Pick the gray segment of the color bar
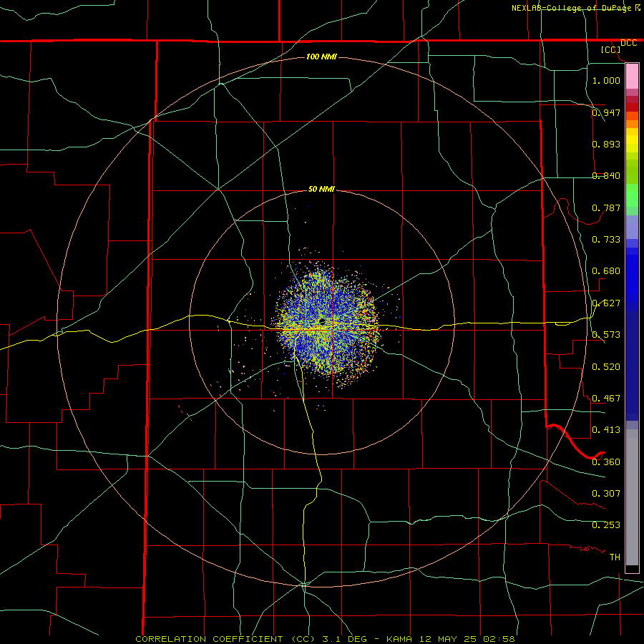 pos(632,497)
